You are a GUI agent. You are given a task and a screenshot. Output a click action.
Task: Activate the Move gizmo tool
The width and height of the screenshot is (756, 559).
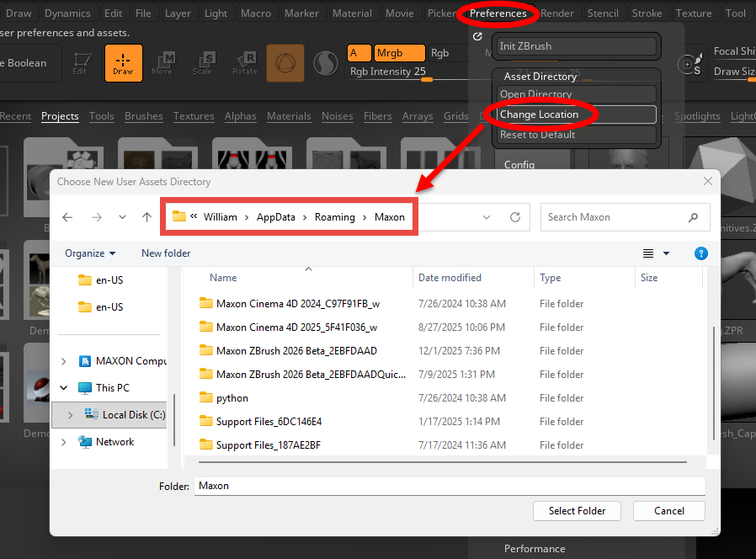click(x=162, y=63)
